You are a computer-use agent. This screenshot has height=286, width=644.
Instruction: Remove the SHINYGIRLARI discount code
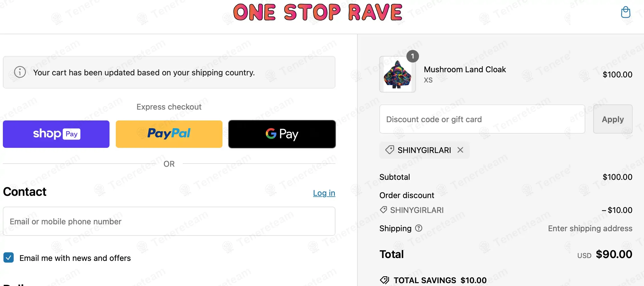point(460,150)
